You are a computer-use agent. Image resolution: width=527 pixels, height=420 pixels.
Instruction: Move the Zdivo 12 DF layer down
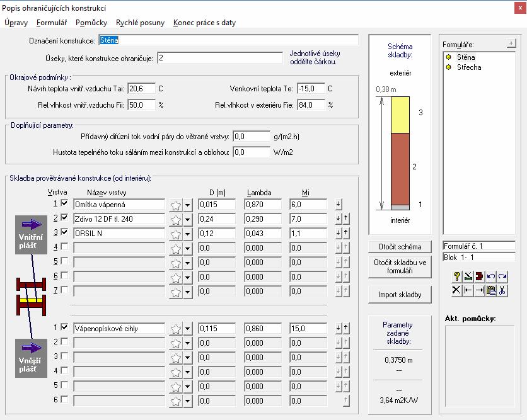click(x=339, y=219)
